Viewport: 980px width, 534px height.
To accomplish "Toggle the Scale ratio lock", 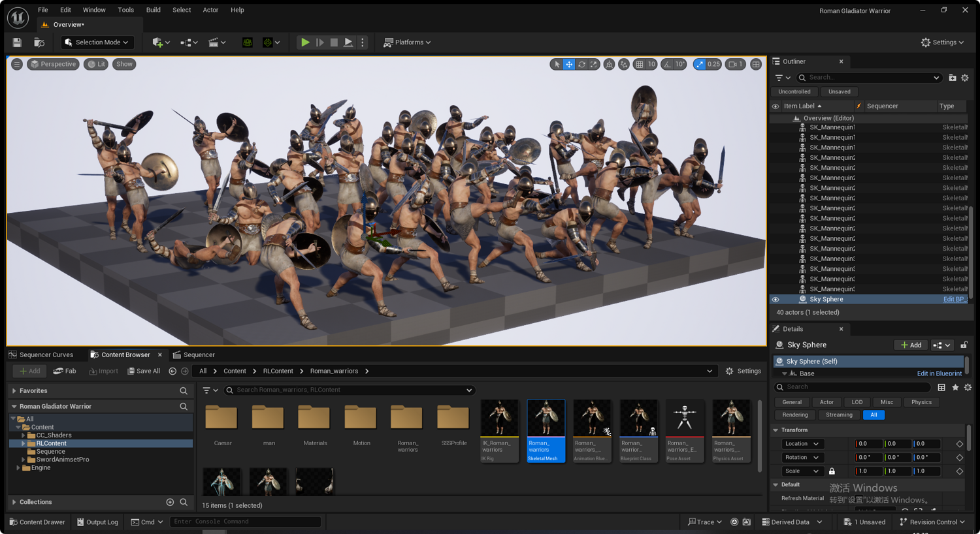I will [832, 471].
